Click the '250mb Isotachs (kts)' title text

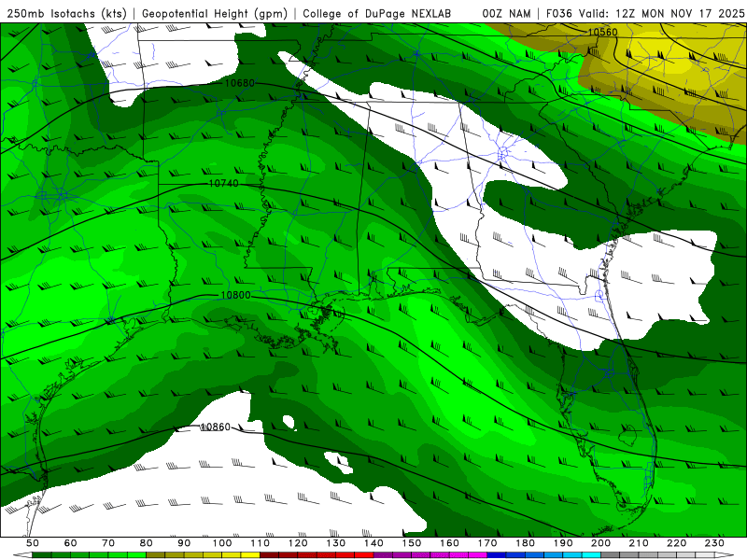coord(66,14)
